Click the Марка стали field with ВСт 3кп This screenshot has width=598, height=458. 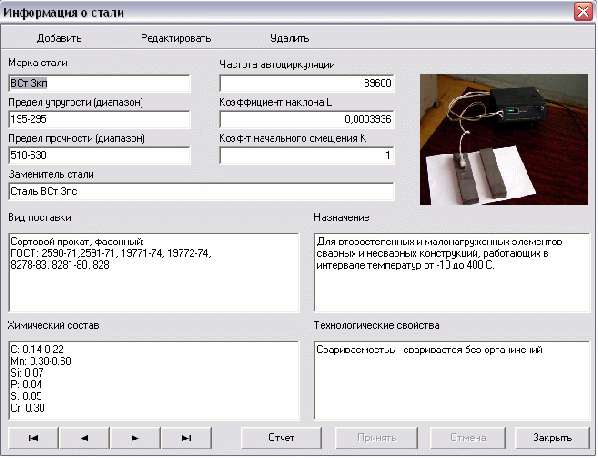click(x=99, y=84)
